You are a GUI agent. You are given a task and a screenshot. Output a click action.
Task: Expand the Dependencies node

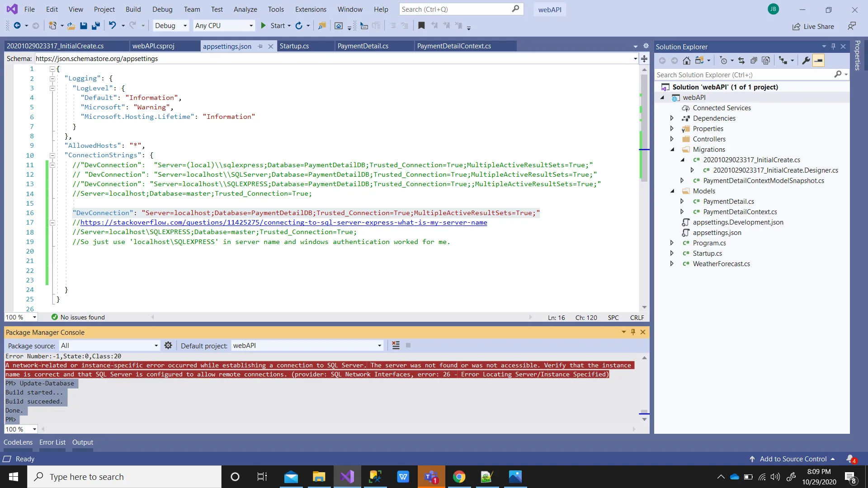coord(672,118)
